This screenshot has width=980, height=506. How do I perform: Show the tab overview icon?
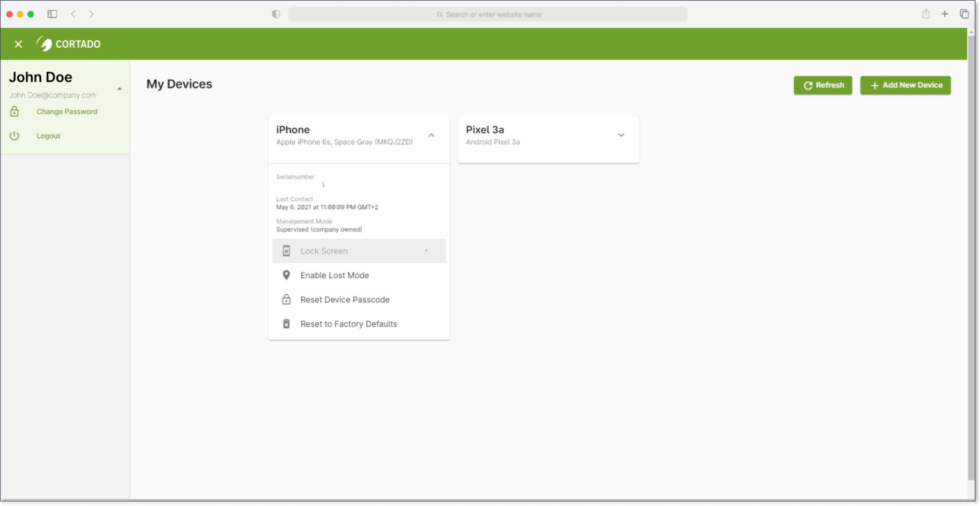(964, 14)
